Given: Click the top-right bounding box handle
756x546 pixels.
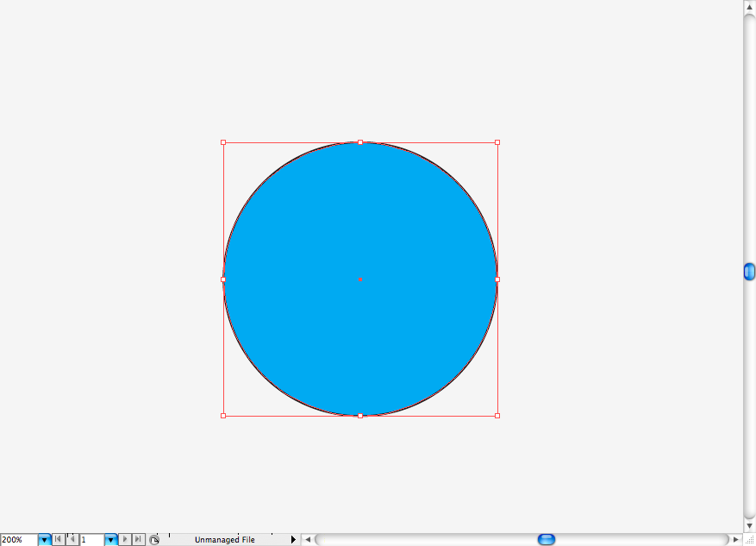Looking at the screenshot, I should pyautogui.click(x=497, y=142).
